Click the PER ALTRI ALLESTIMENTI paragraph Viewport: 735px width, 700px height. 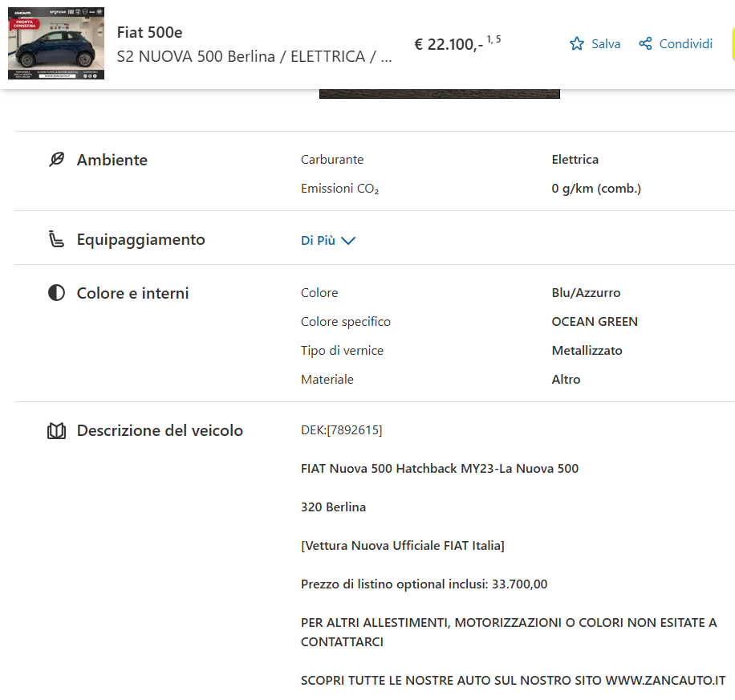click(x=509, y=632)
